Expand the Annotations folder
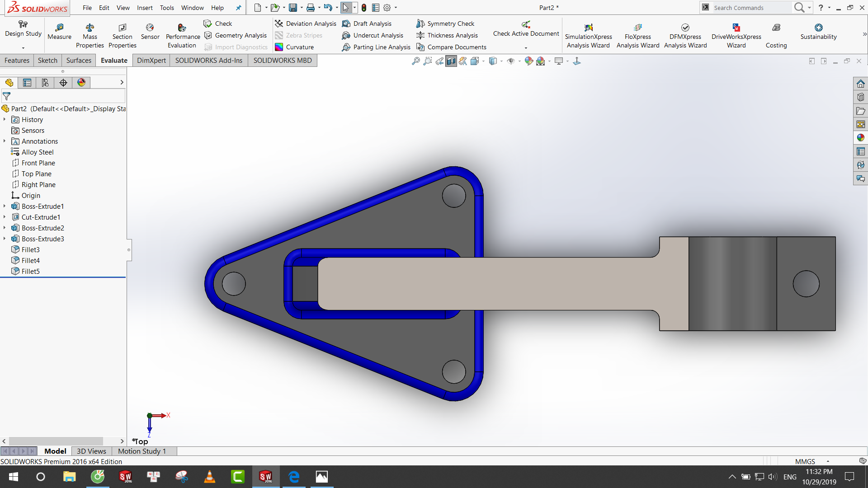Screen dimensions: 868x488 click(x=5, y=141)
